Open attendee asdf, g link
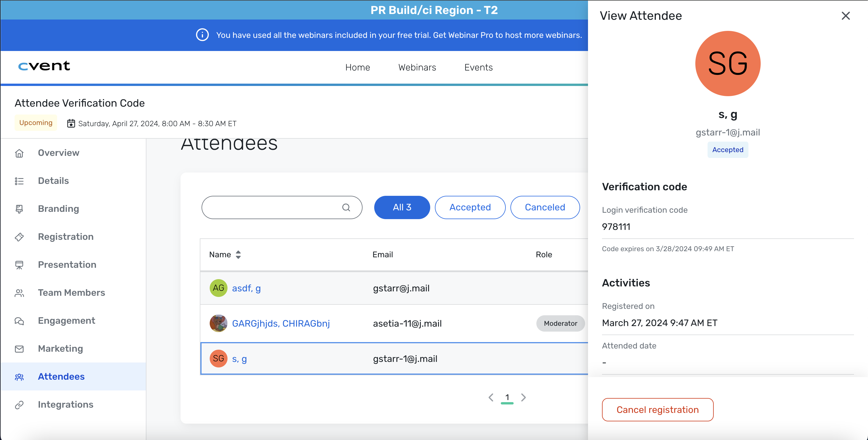The width and height of the screenshot is (868, 440). 246,288
